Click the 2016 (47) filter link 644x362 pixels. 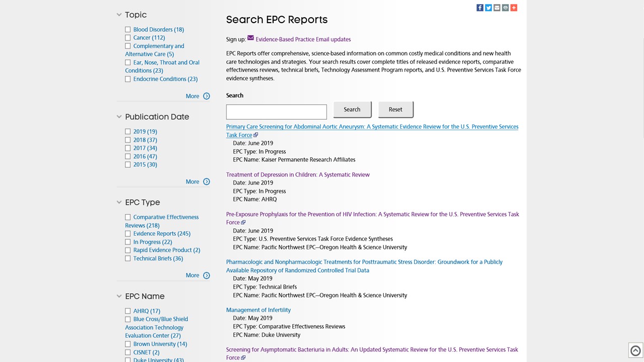click(145, 156)
